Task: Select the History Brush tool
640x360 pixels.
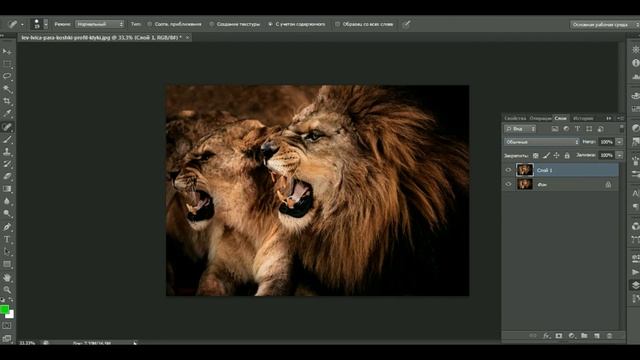Action: coord(7,164)
